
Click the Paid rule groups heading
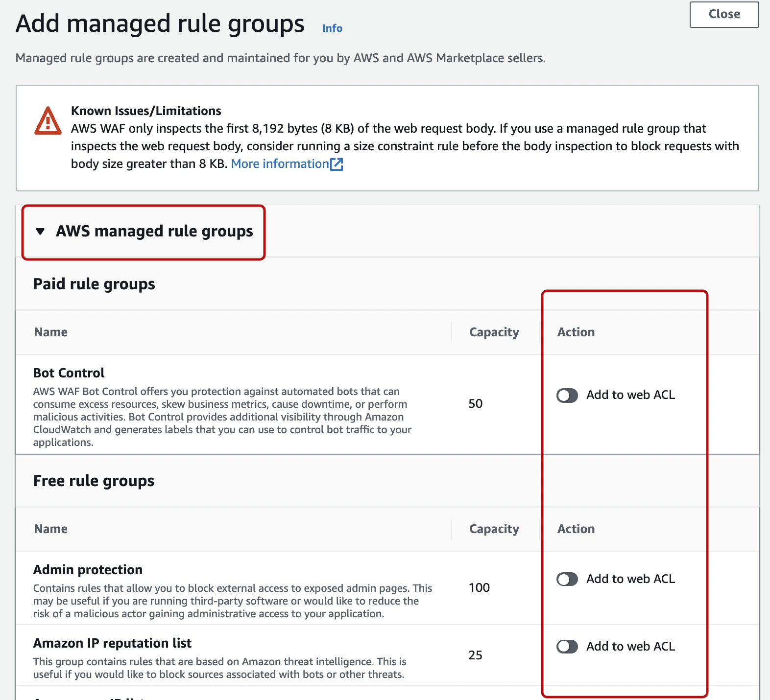click(94, 284)
